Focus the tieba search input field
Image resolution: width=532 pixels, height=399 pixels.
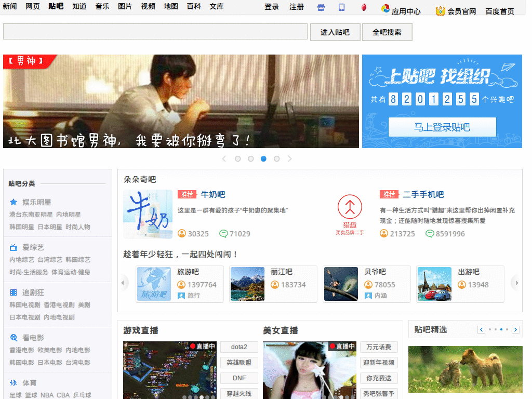155,32
